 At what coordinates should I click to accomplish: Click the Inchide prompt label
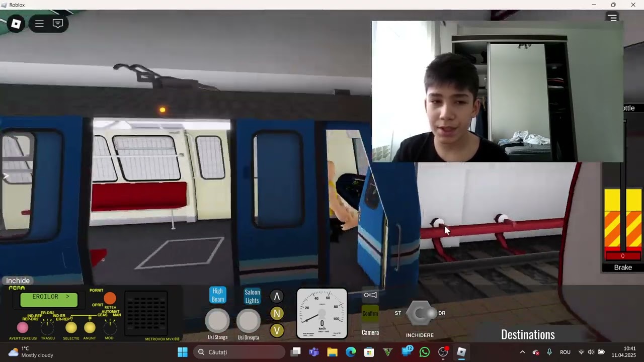[x=18, y=281]
